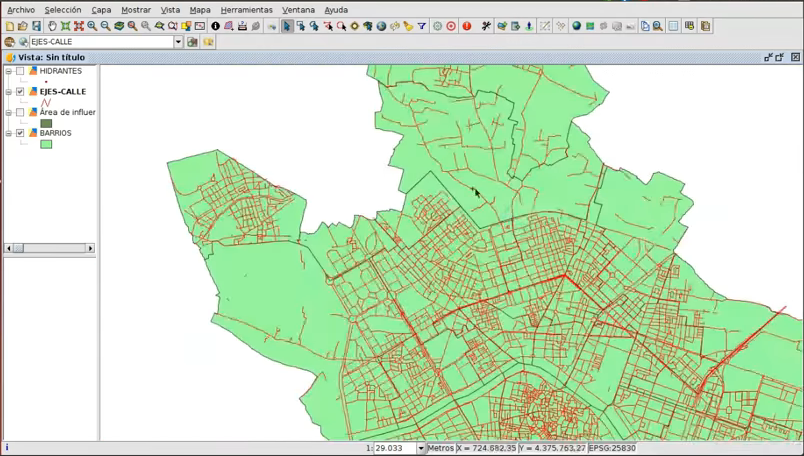Select the Pan (hand) tool
804x456 pixels.
tap(52, 26)
